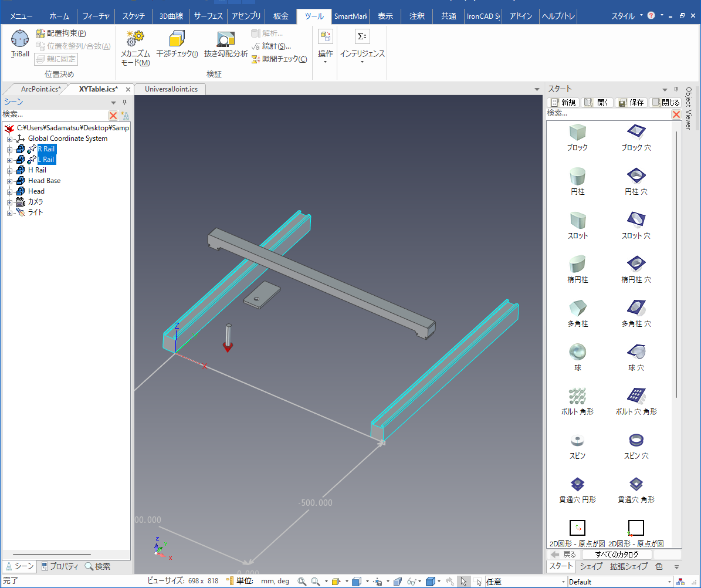Image resolution: width=701 pixels, height=588 pixels.
Task: Click the 保存 save catalog button
Action: 631,102
